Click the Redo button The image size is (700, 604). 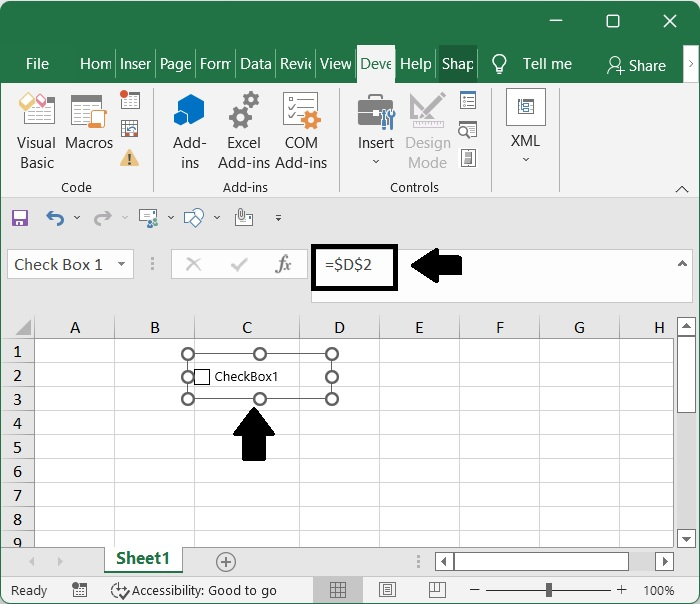pos(103,218)
